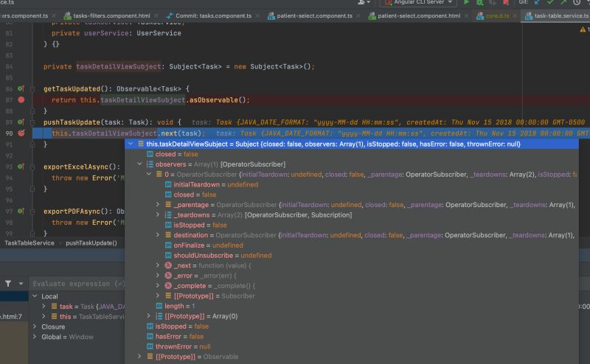Run the Angular CLI Server configuration
This screenshot has width=590, height=364.
466,2
